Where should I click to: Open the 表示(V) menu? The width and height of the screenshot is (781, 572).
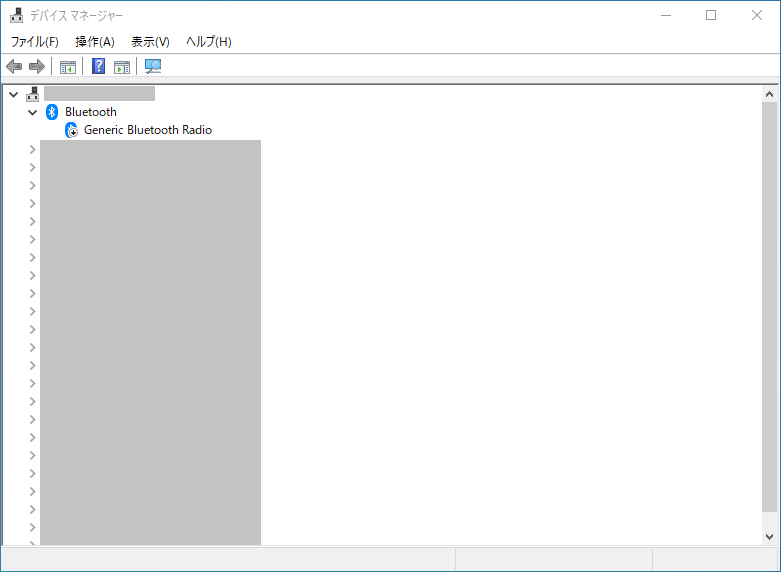point(150,42)
